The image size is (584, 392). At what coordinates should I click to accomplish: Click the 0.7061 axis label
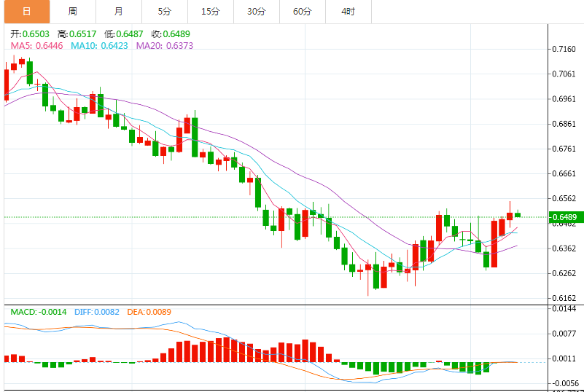point(564,74)
